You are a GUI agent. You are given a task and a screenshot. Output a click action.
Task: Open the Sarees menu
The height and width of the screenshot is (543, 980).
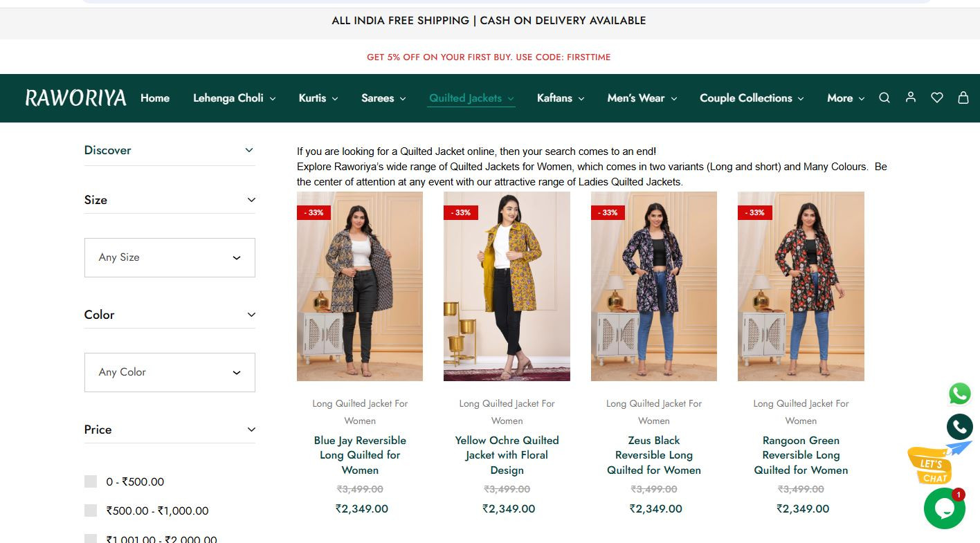tap(383, 98)
